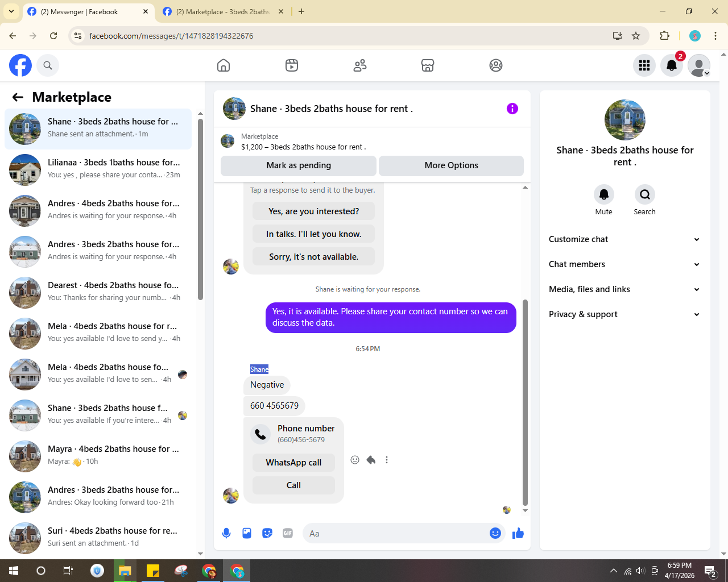This screenshot has height=582, width=728.
Task: Switch to Marketplace 3beds 2baths tab
Action: pyautogui.click(x=223, y=11)
